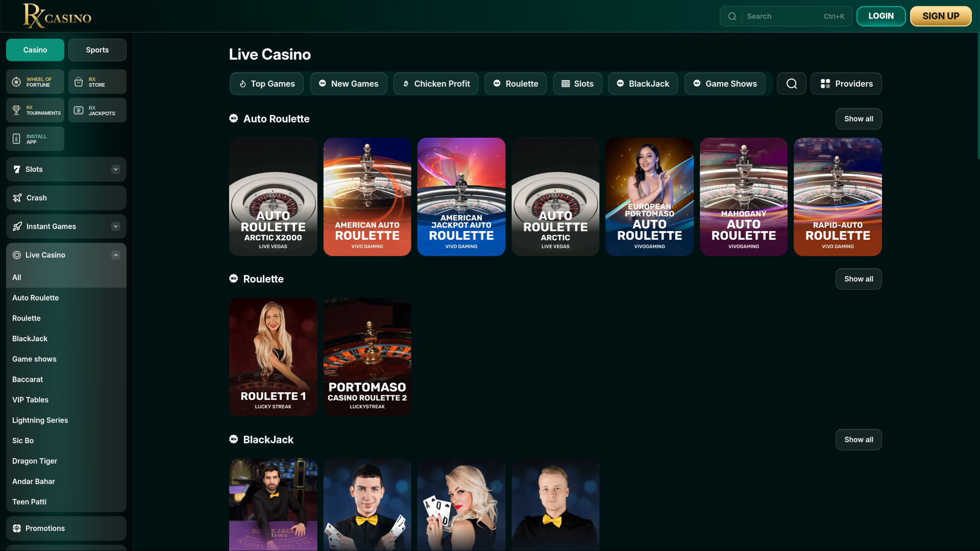Click the BlackJack section chip icon
Viewport: 980px width, 551px height.
point(234,439)
